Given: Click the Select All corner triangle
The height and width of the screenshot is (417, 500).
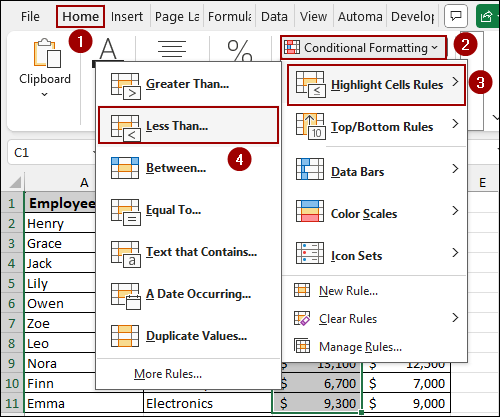Looking at the screenshot, I should tap(15, 182).
